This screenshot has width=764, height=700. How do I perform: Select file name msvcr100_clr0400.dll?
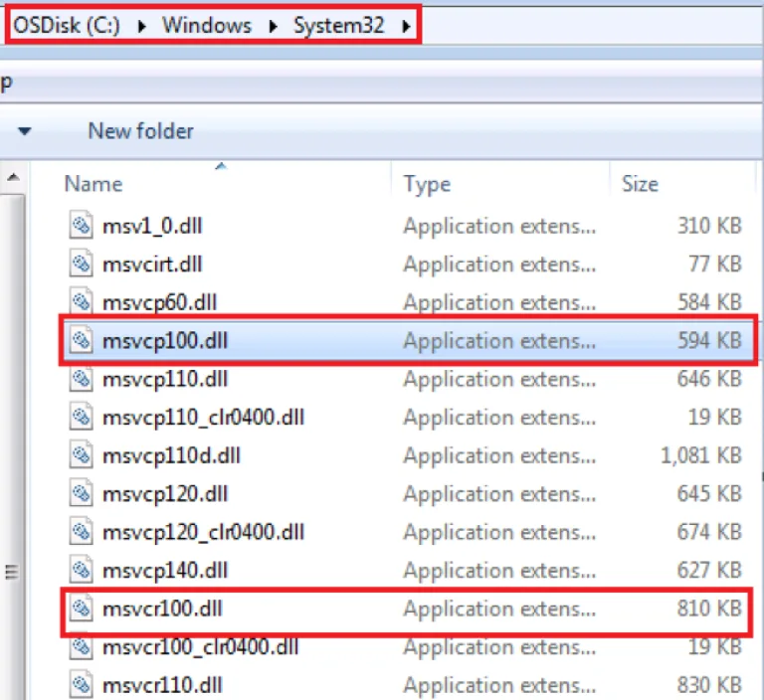200,647
